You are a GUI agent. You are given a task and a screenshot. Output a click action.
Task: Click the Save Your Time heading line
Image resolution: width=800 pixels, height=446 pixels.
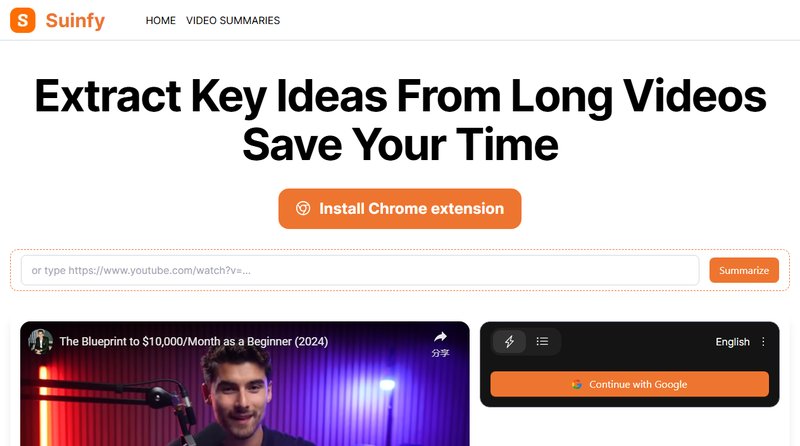tap(401, 144)
